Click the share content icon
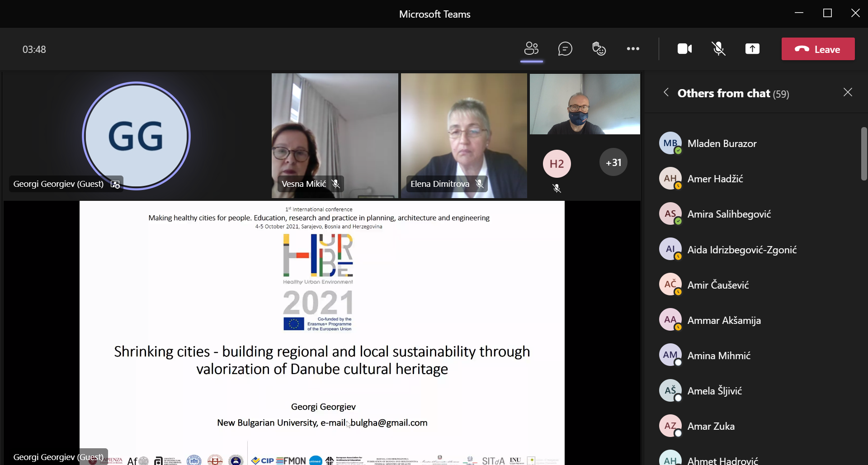This screenshot has height=465, width=868. point(752,49)
